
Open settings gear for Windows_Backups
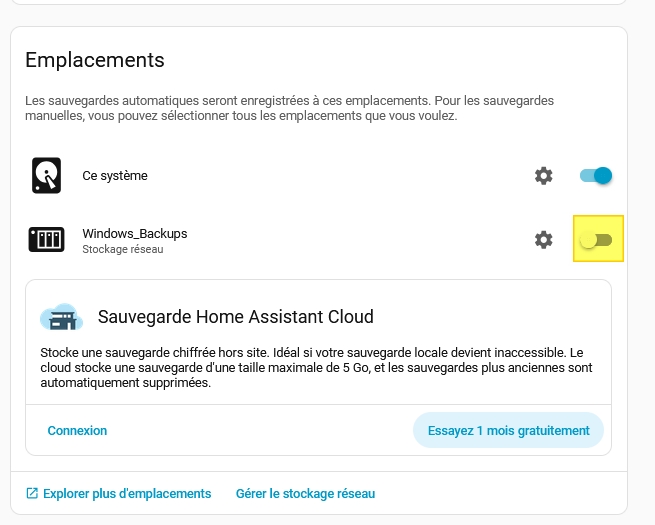(543, 240)
